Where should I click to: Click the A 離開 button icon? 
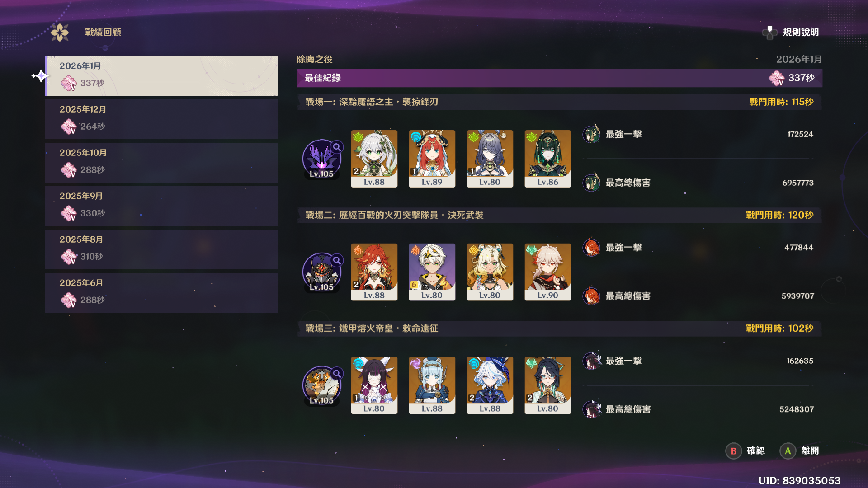(788, 451)
